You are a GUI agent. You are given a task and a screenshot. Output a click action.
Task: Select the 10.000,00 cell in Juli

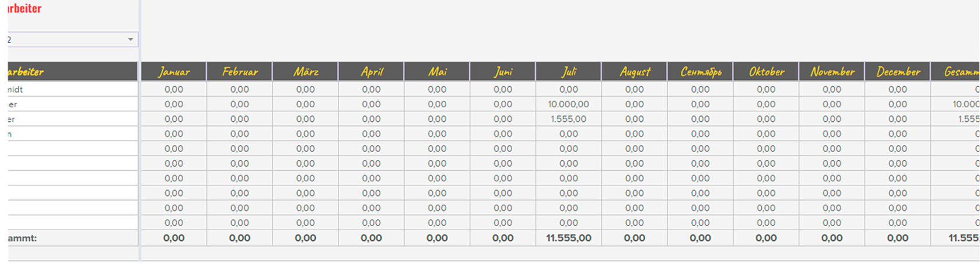point(569,104)
